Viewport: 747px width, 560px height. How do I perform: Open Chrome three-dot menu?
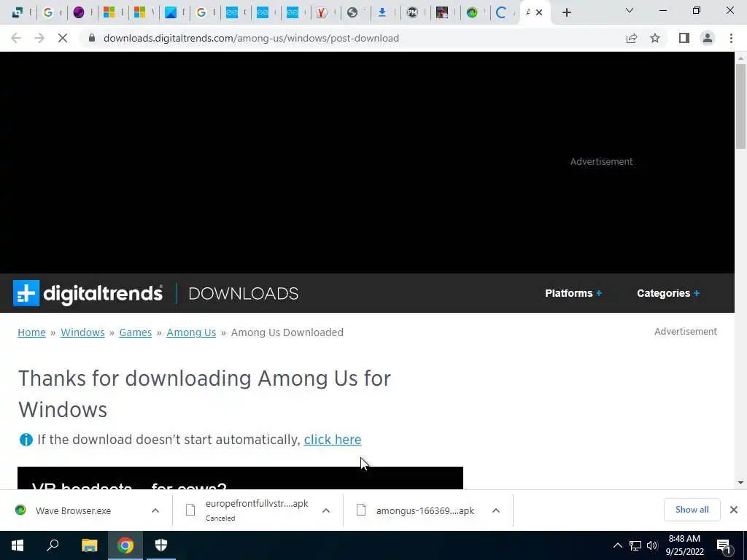pos(731,38)
